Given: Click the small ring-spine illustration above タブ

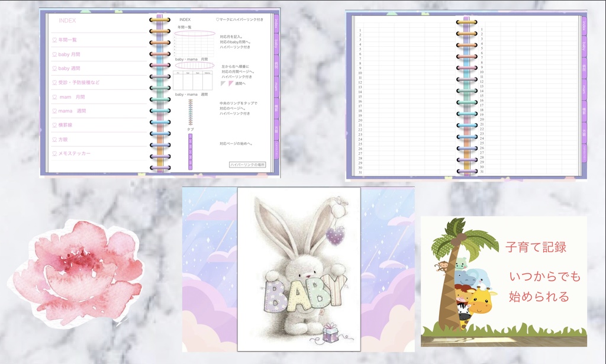Looking at the screenshot, I should (x=190, y=112).
